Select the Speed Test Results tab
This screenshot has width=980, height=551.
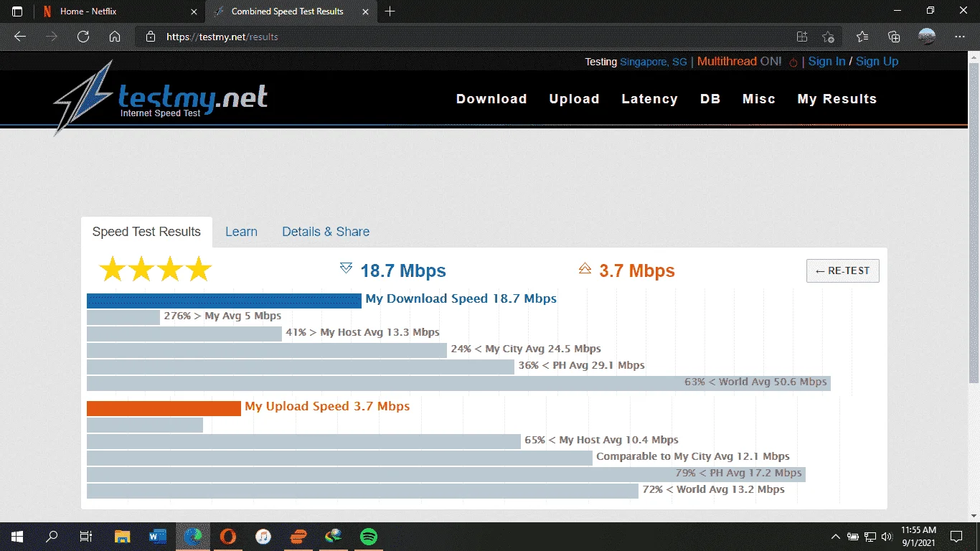tap(146, 232)
